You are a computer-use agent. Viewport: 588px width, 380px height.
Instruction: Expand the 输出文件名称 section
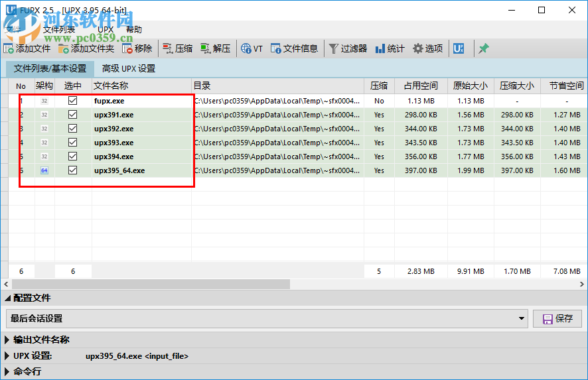7,340
